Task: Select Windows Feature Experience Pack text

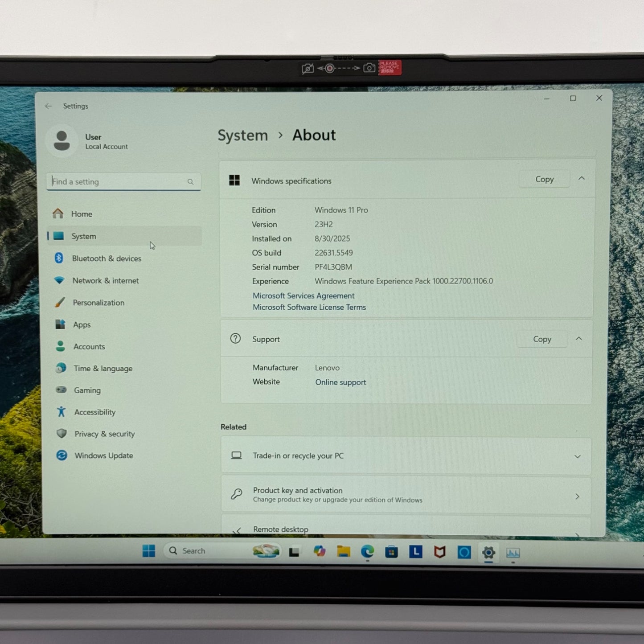Action: pyautogui.click(x=404, y=281)
